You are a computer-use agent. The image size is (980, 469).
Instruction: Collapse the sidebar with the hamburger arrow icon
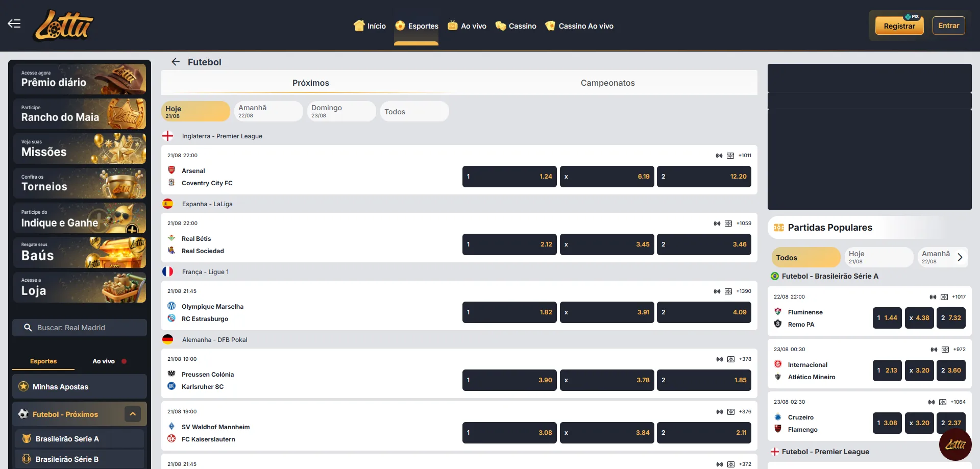coord(14,23)
